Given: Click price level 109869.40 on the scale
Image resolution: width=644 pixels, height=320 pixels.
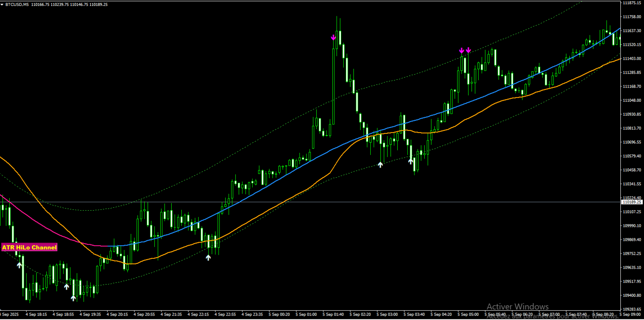Looking at the screenshot, I should click(631, 239).
